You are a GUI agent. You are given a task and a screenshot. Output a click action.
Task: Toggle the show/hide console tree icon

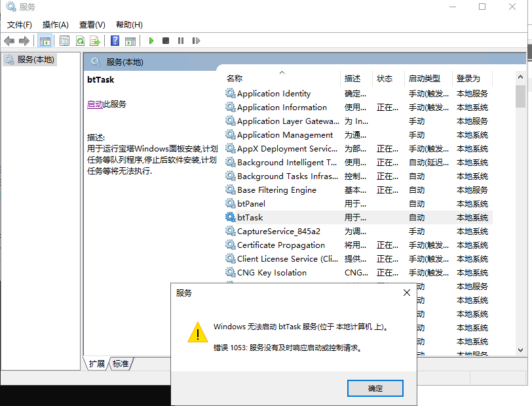coord(45,41)
